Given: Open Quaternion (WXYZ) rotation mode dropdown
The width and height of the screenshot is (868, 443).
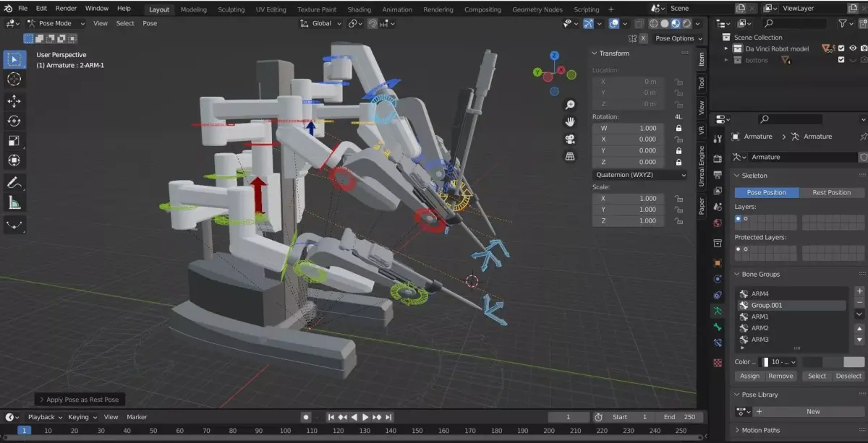Looking at the screenshot, I should pos(640,175).
